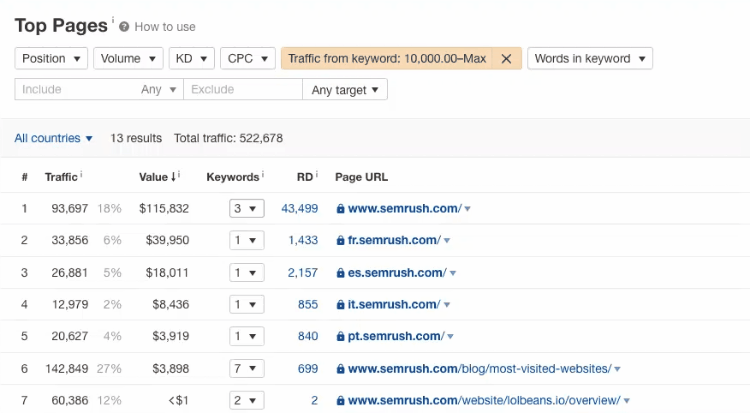
Task: Focus the Exclude input field
Action: pos(243,89)
